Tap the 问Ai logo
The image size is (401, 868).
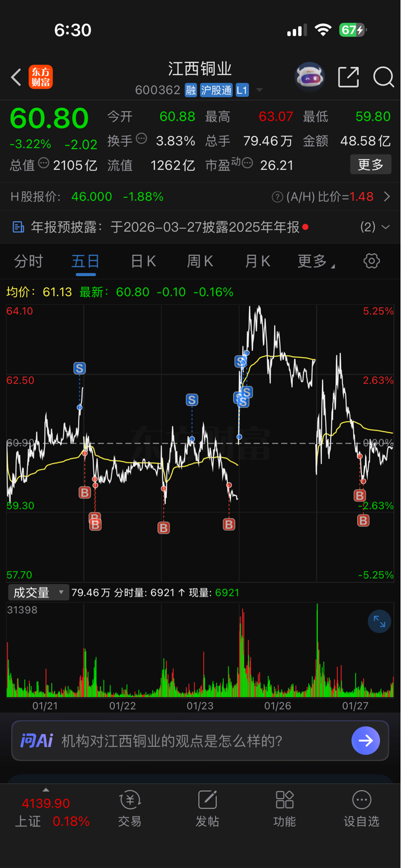(x=37, y=741)
